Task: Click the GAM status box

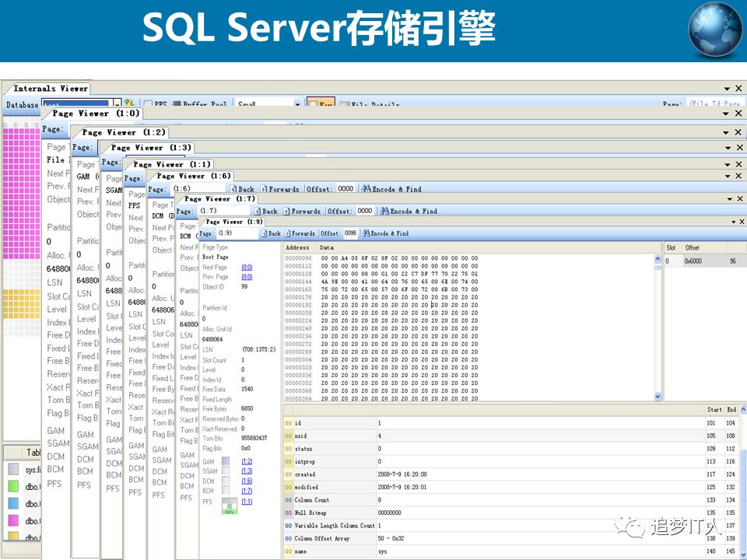Action: pos(226,461)
